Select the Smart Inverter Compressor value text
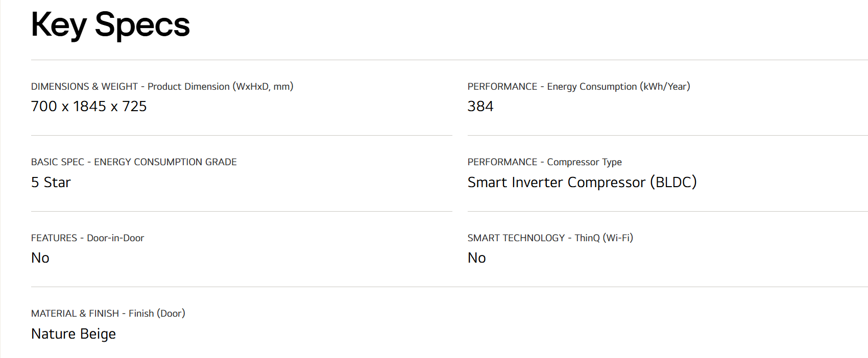Image resolution: width=868 pixels, height=358 pixels. point(557,182)
